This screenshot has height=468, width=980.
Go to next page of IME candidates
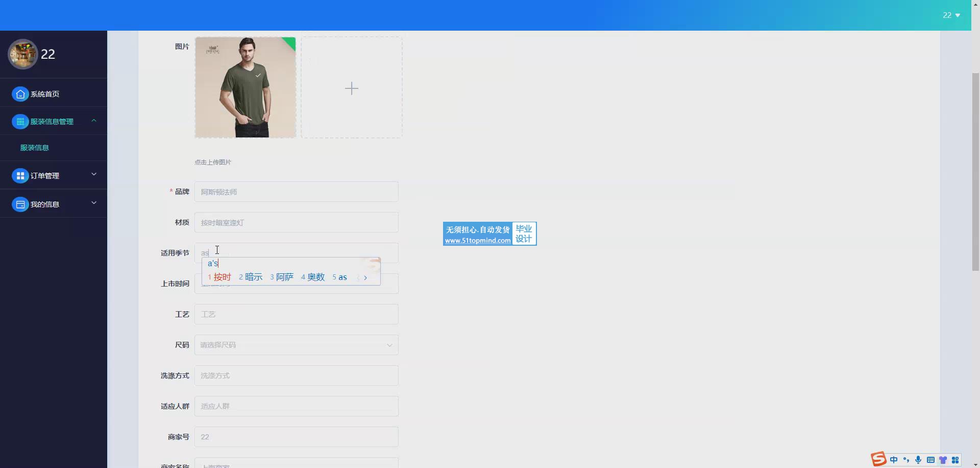365,277
